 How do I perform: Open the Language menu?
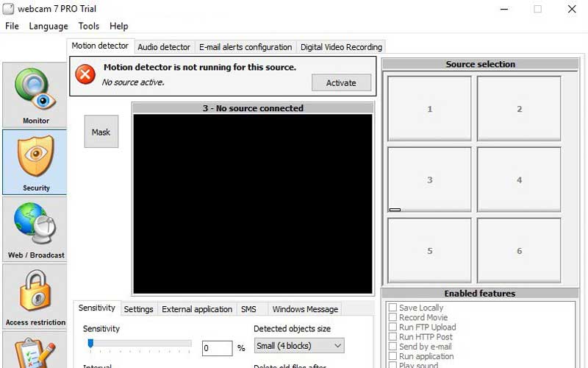[49, 26]
